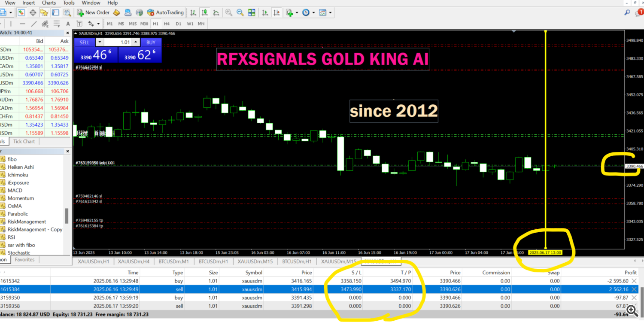
Task: Open the Templates dropdown arrow
Action: (330, 12)
